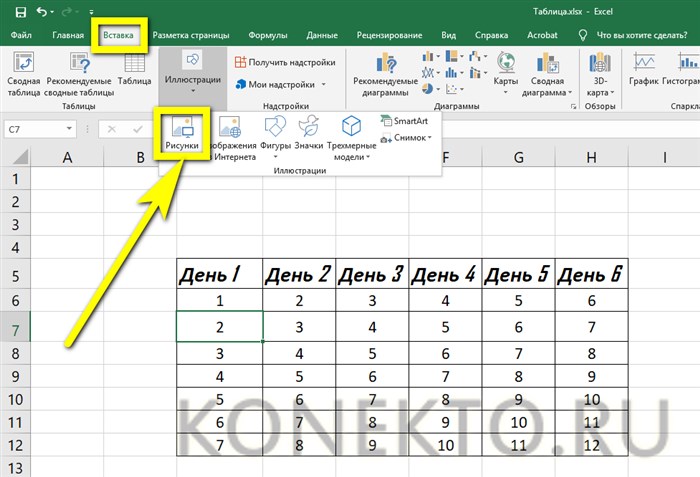Insert a Таблица
The width and height of the screenshot is (700, 477).
(x=134, y=68)
